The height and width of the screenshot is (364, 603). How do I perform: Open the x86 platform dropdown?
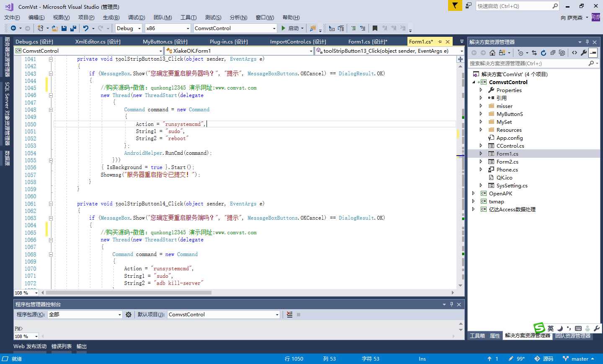167,28
